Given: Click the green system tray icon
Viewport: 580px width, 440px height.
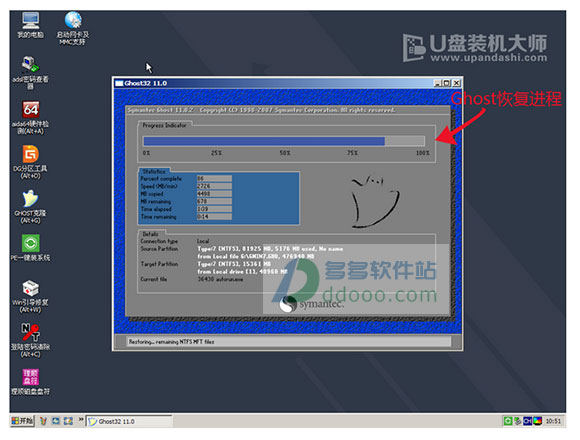Looking at the screenshot, I should tap(508, 421).
